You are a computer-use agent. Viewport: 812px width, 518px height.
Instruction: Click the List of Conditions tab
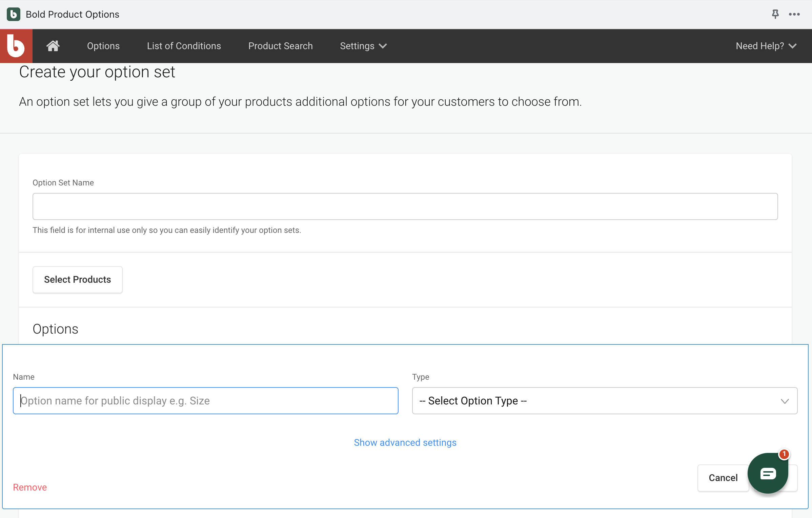point(183,45)
